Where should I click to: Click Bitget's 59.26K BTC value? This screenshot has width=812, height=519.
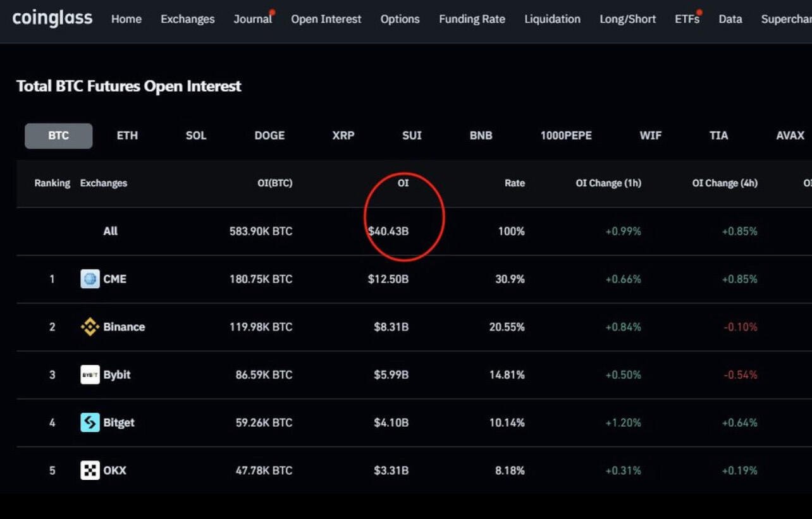264,422
